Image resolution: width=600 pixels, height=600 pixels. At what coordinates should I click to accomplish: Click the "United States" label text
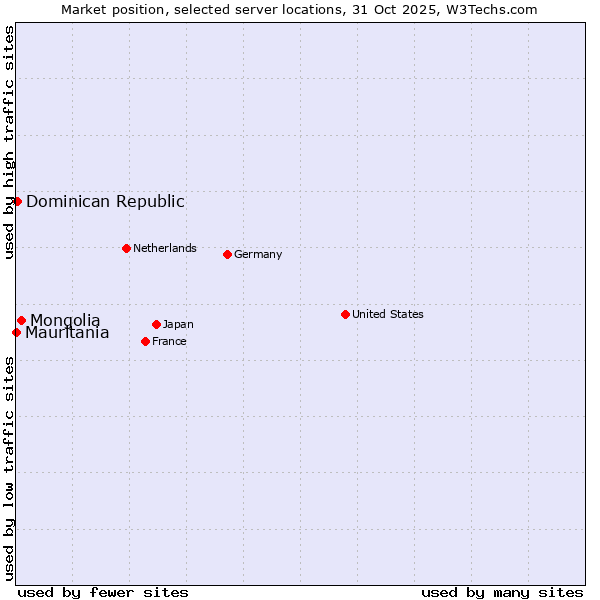tap(387, 314)
